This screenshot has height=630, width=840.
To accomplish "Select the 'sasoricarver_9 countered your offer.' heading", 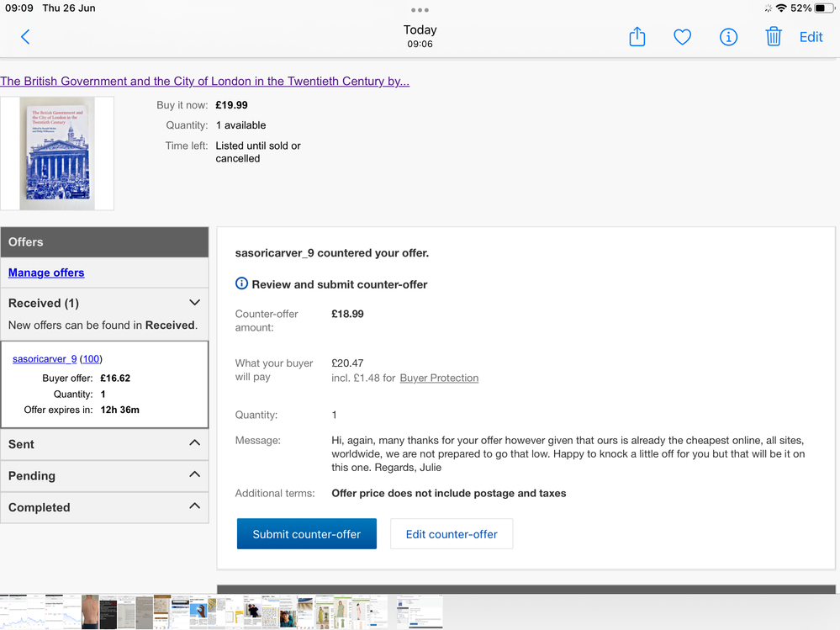I will coord(331,253).
